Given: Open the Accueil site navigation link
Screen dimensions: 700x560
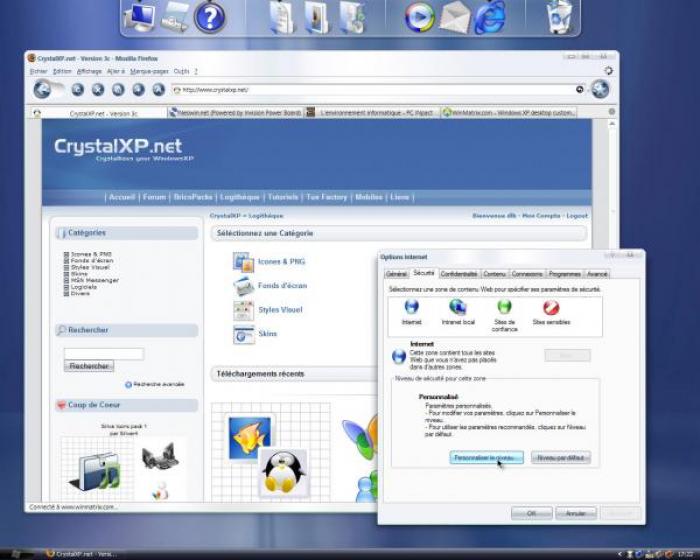Looking at the screenshot, I should [x=122, y=197].
